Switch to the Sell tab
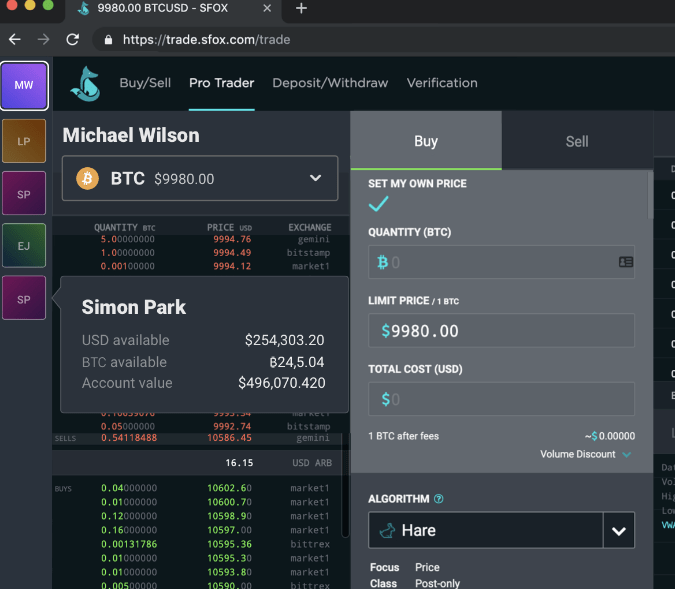The width and height of the screenshot is (675, 589). [x=577, y=141]
